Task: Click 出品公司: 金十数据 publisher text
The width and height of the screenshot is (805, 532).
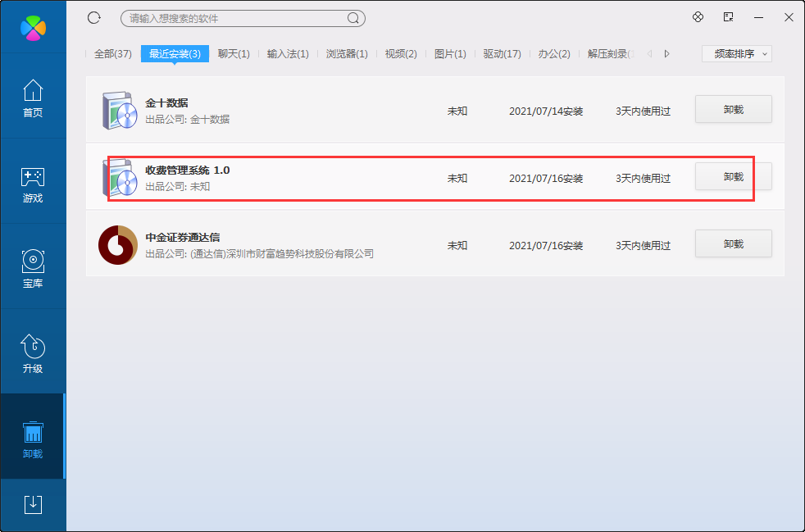Action: (x=188, y=120)
